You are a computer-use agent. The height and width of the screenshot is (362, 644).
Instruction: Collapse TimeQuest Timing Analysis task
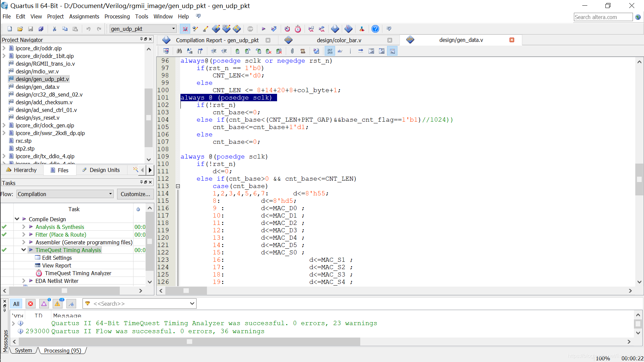[23, 250]
